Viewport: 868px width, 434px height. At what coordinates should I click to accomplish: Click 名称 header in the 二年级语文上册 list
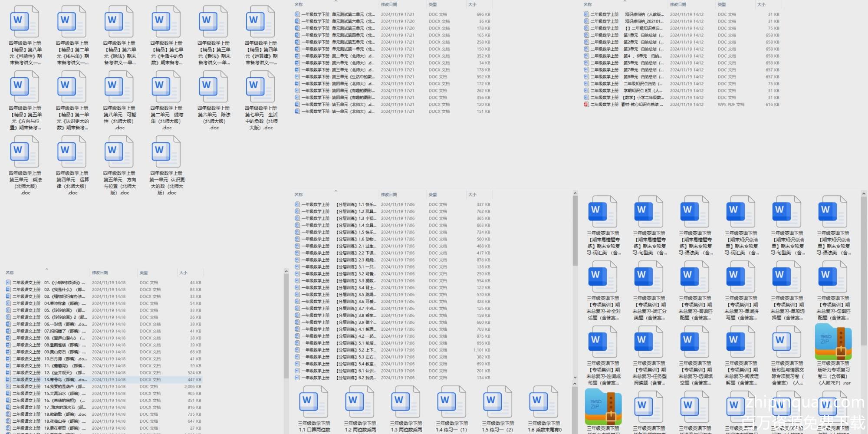coord(10,273)
